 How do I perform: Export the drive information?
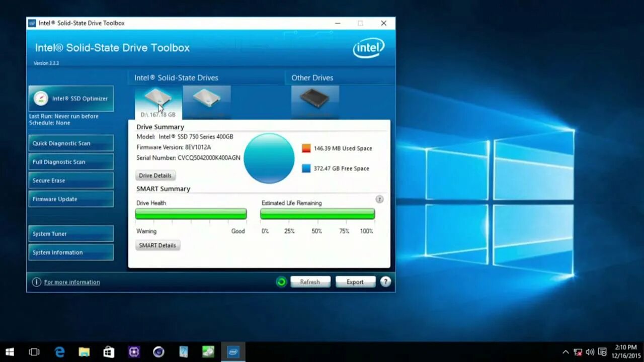tap(355, 282)
